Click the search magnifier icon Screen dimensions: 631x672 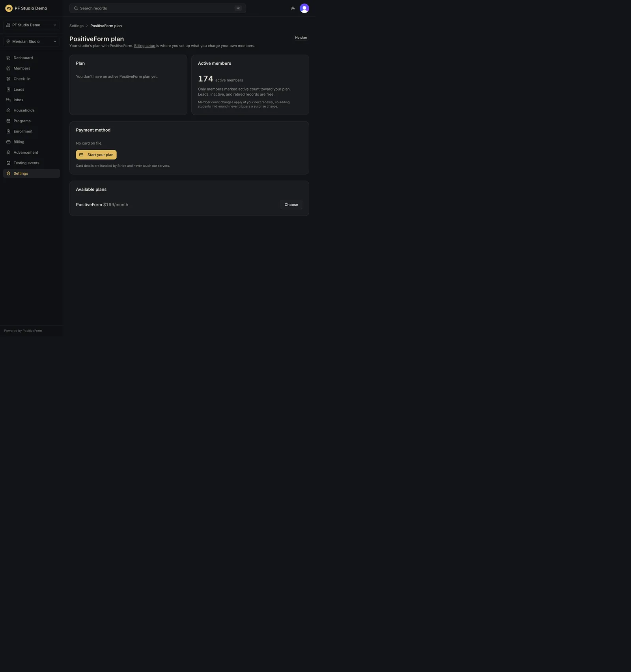(76, 8)
